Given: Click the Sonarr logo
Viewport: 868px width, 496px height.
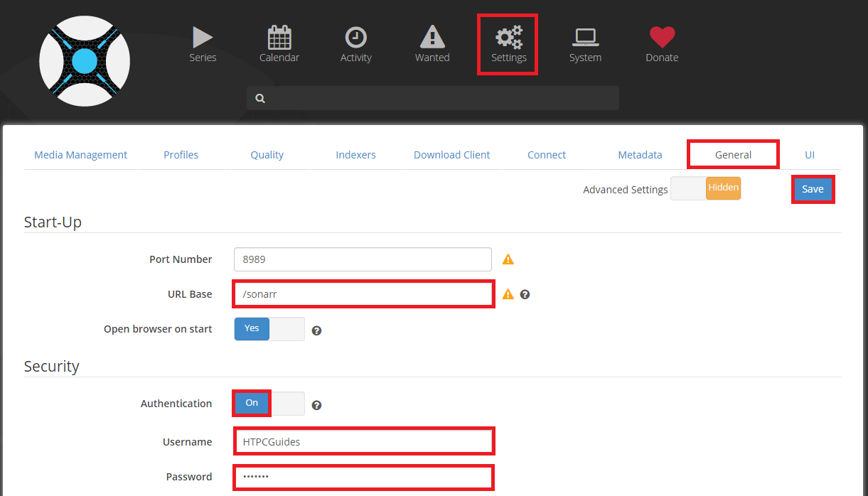Looking at the screenshot, I should pos(85,60).
